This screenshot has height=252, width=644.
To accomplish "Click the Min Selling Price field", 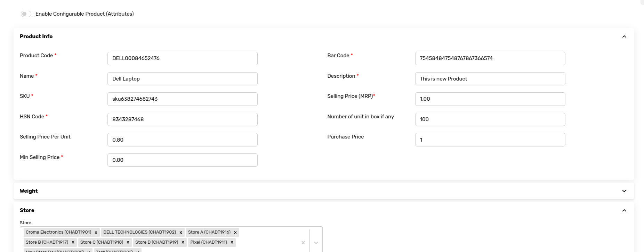I will pos(183,160).
